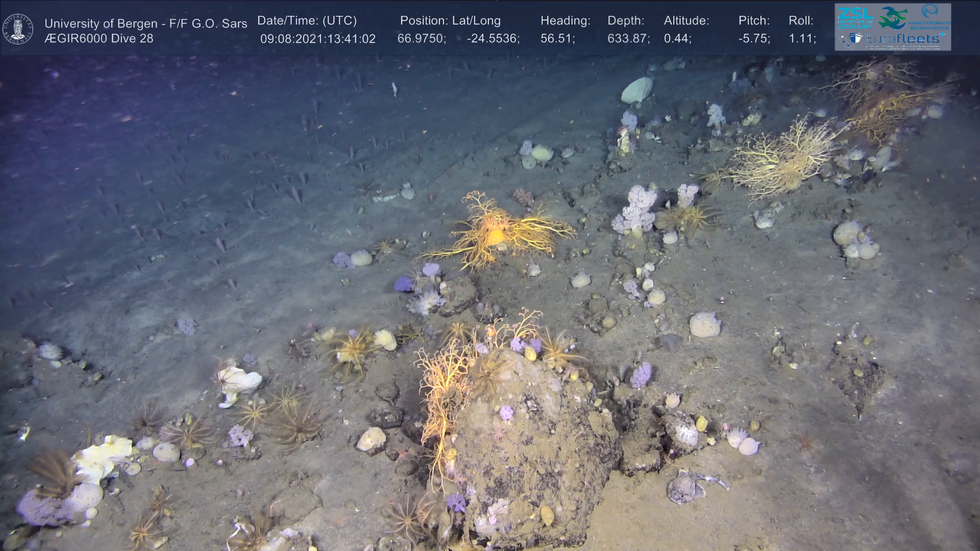This screenshot has height=551, width=980.
Task: Click the Heading value 56.51
Action: 557,39
